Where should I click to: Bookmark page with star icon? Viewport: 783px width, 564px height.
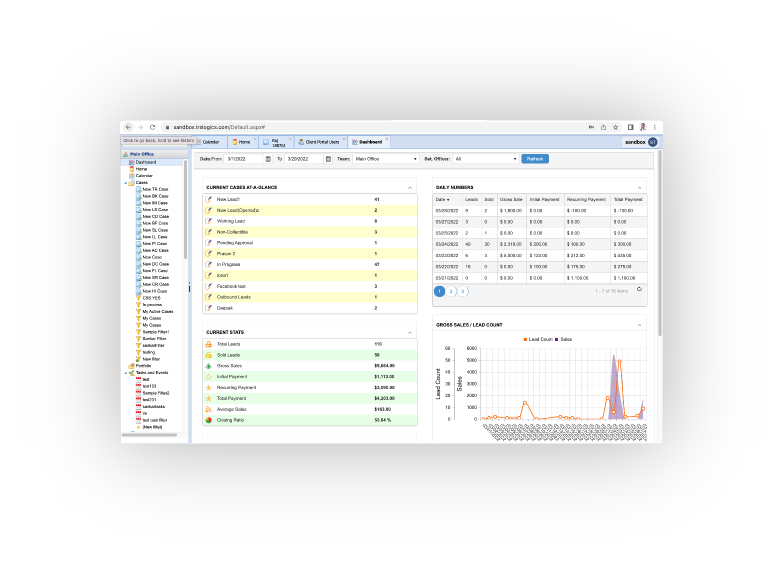tap(616, 127)
